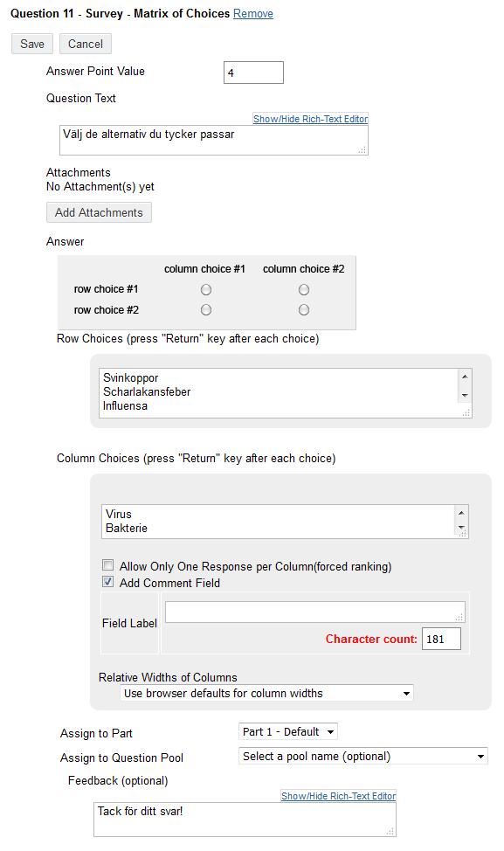Open the Assign to Part dropdown
Viewport: 504px width, 851px height.
(287, 731)
